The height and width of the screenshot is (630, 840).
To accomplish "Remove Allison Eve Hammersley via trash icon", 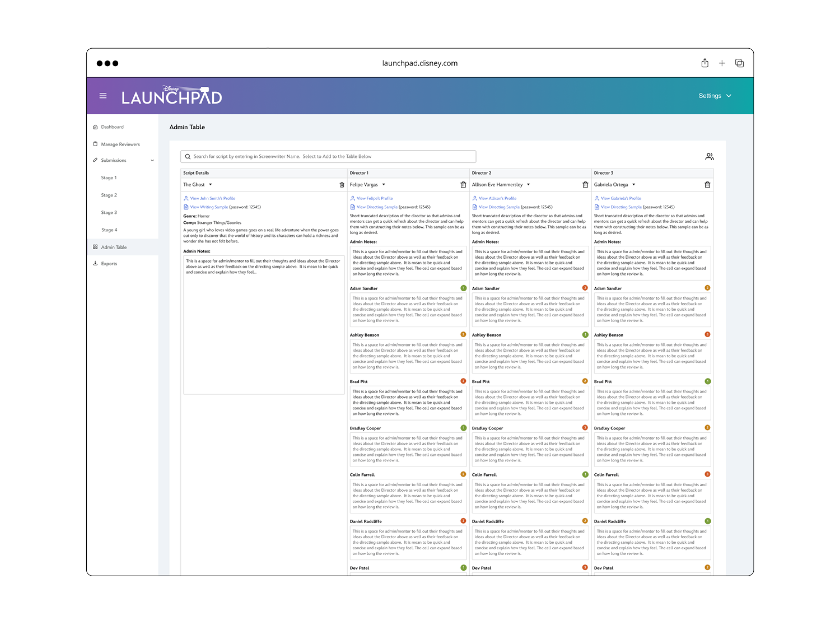I will [585, 184].
